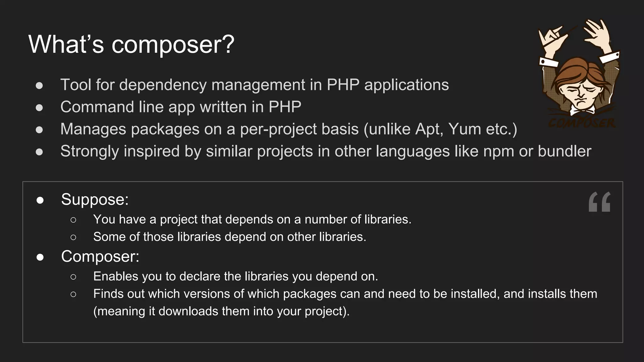Click the large quotation mark icon
This screenshot has height=362, width=644.
tap(599, 202)
